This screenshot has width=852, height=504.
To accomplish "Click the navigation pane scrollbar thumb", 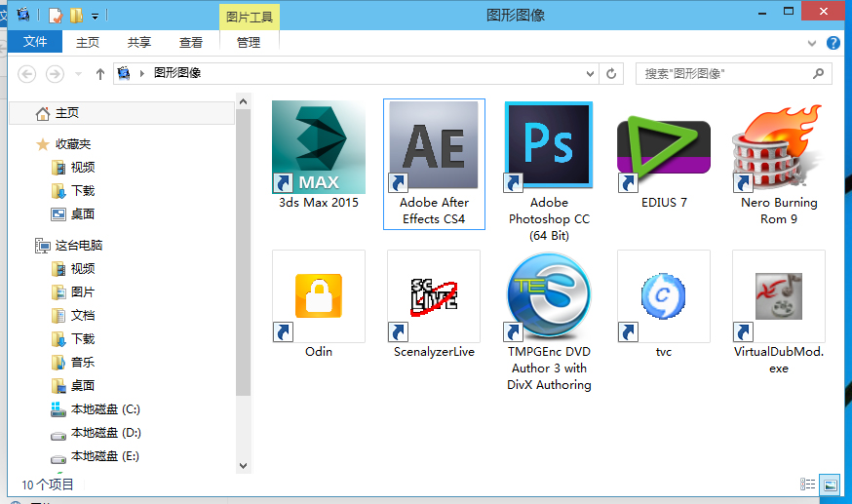I will pyautogui.click(x=244, y=252).
